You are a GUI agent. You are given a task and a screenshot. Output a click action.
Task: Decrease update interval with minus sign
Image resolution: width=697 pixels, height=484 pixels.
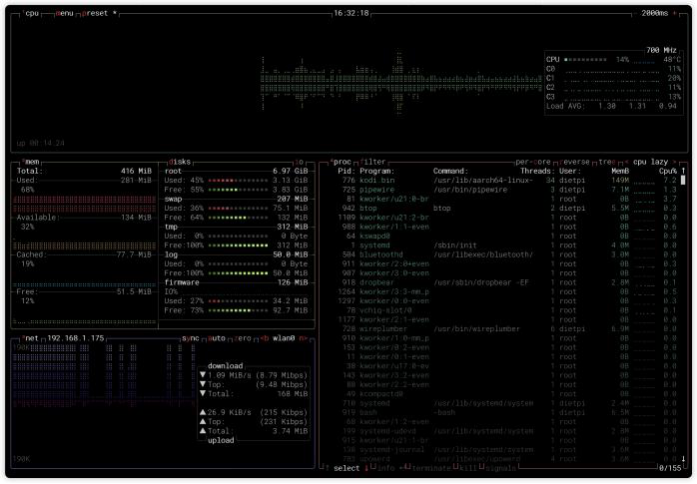(x=636, y=14)
